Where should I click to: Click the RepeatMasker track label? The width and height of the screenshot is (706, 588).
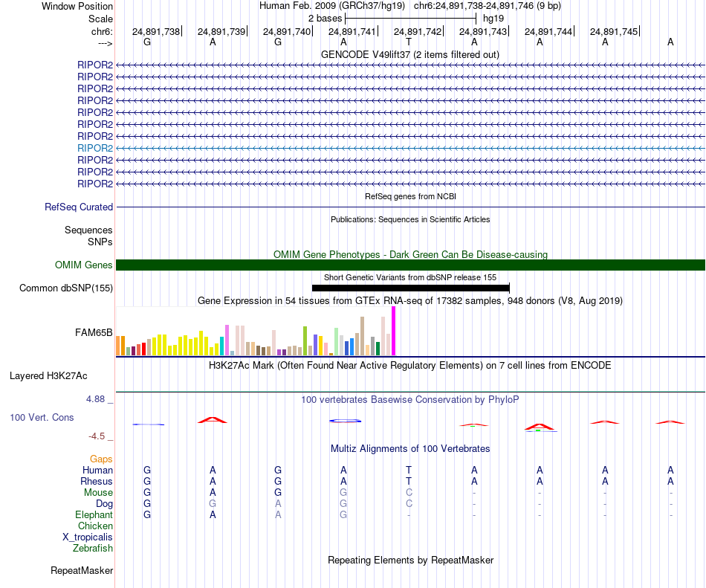point(82,570)
